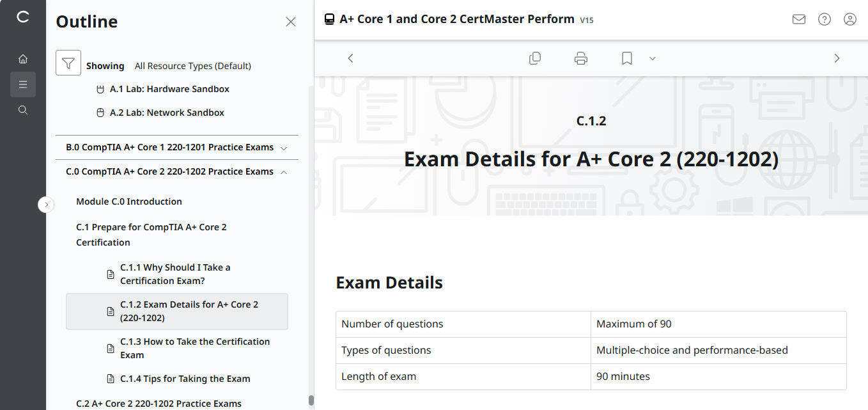Close the Outline panel with the X

coord(291,21)
